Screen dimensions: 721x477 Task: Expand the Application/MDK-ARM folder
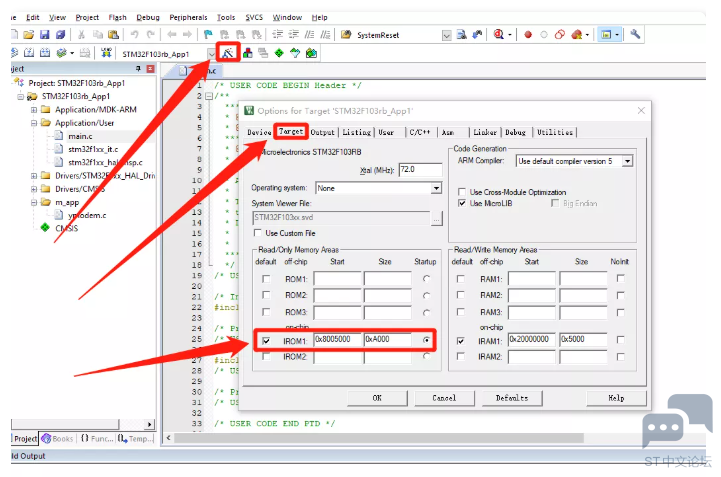click(x=34, y=109)
